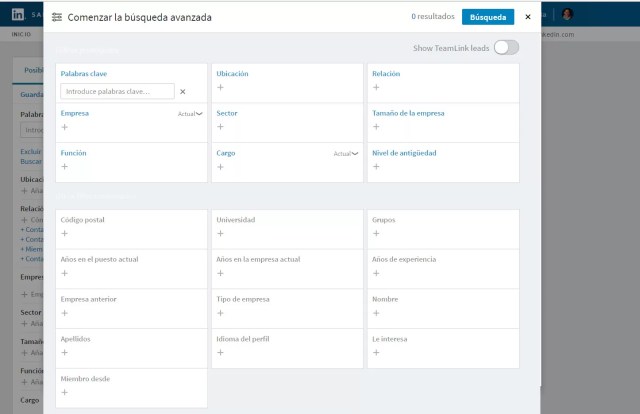Open the INICIO menu item
Image resolution: width=640 pixels, height=414 pixels.
(21, 34)
